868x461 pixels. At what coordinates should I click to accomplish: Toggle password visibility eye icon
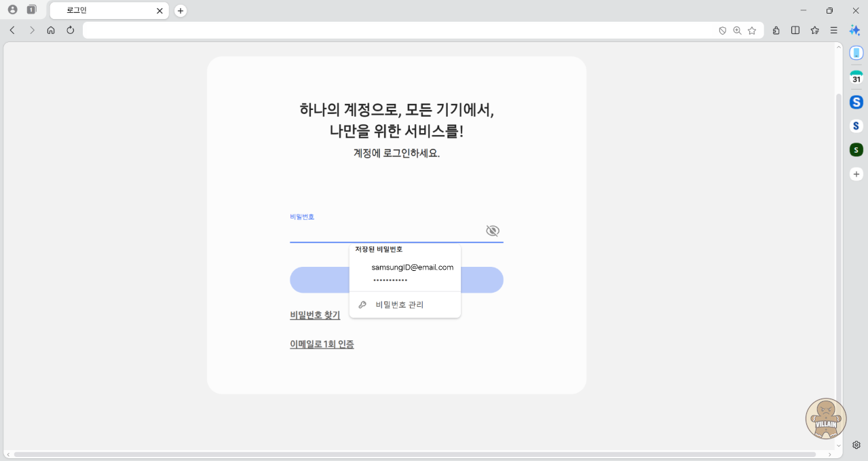pos(493,231)
